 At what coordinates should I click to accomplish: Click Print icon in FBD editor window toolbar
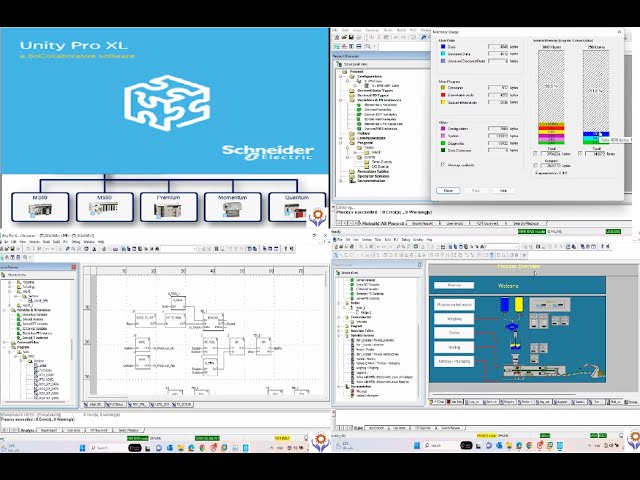(18, 249)
